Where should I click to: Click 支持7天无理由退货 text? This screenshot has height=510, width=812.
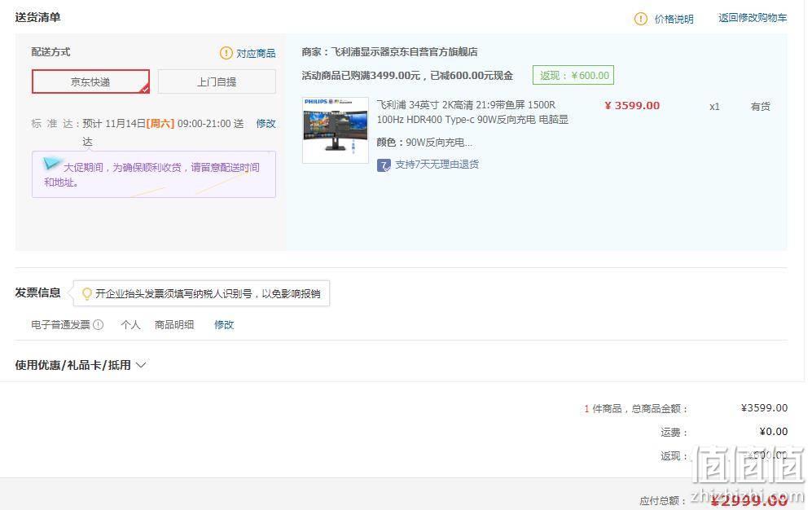437,165
